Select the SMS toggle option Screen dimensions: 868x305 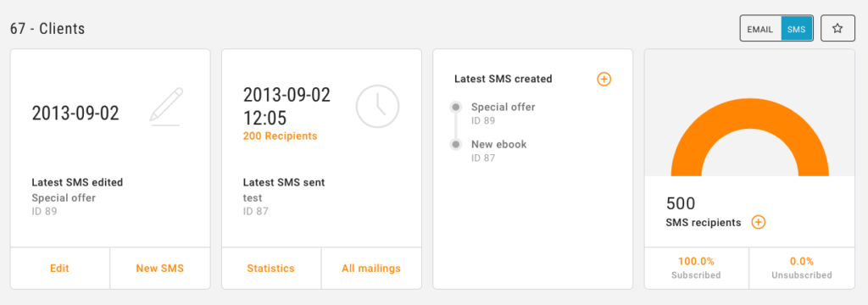(x=797, y=28)
